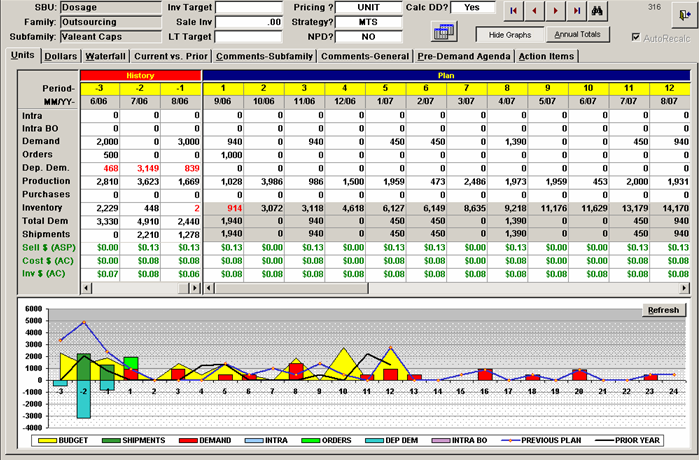Screen dimensions: 699x460
Task: Click the DEMAND legend red swatch
Action: click(x=188, y=441)
